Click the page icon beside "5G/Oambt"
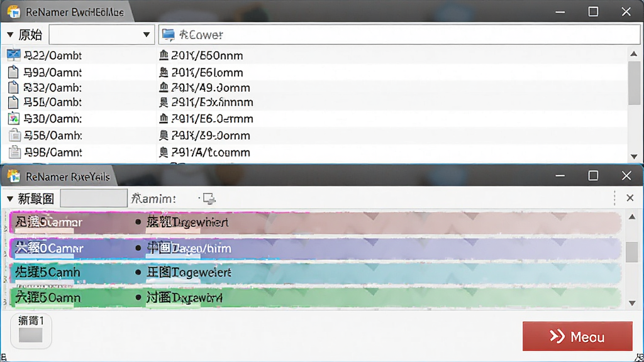The image size is (644, 362). pos(14,102)
